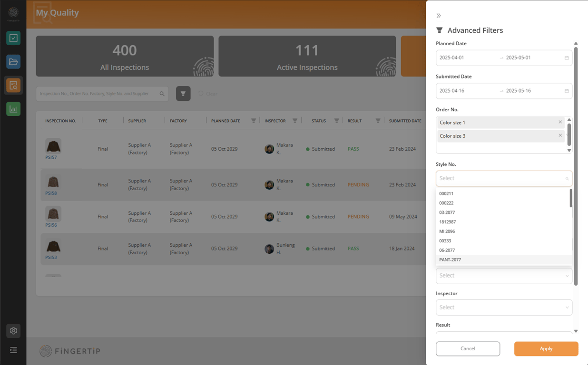Click the Fingertip logo at sidebar top
The height and width of the screenshot is (365, 588).
(x=13, y=13)
